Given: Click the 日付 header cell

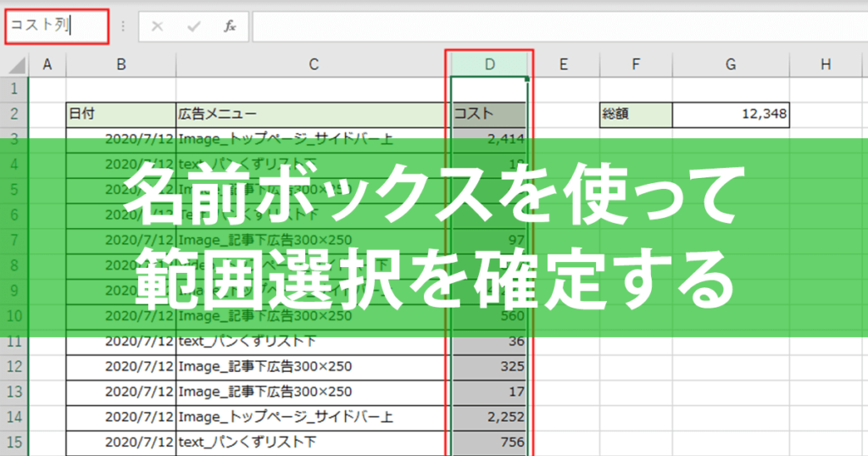Looking at the screenshot, I should coord(120,114).
